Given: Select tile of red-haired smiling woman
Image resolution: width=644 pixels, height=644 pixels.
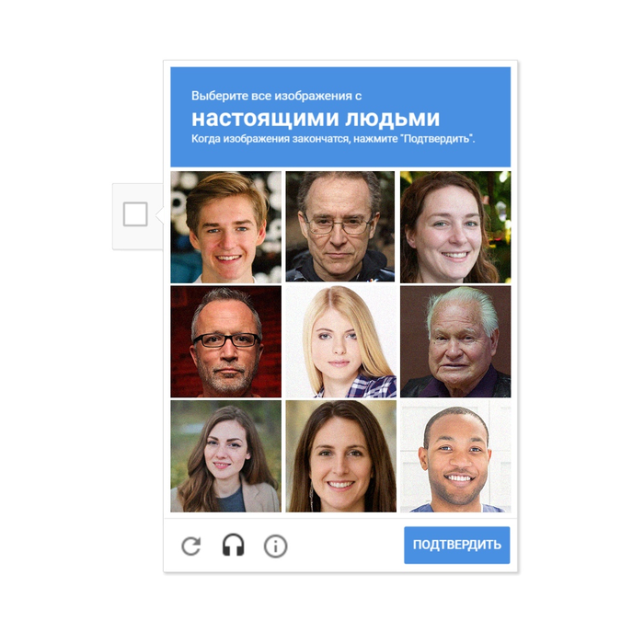Looking at the screenshot, I should tap(455, 227).
